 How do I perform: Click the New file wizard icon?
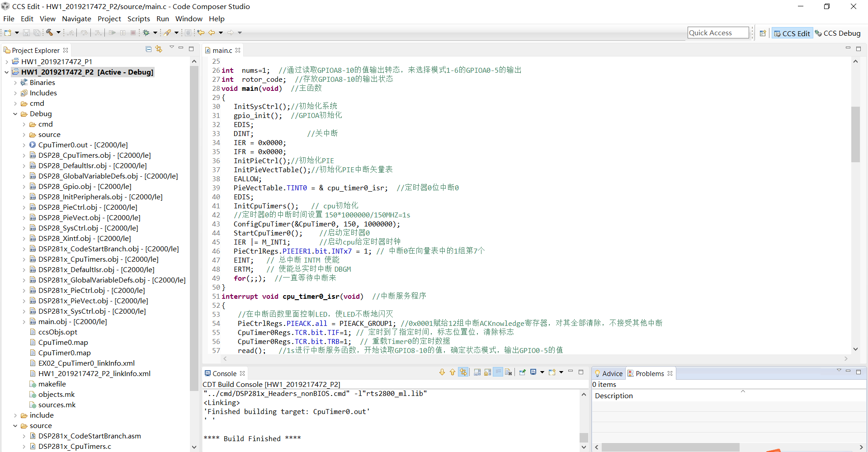(8, 33)
